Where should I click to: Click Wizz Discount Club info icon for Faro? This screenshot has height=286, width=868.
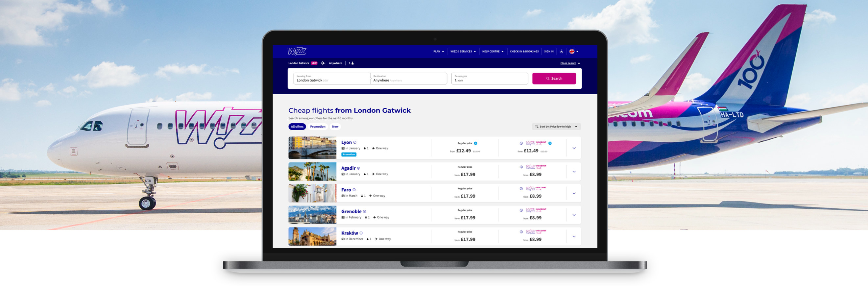pos(521,189)
